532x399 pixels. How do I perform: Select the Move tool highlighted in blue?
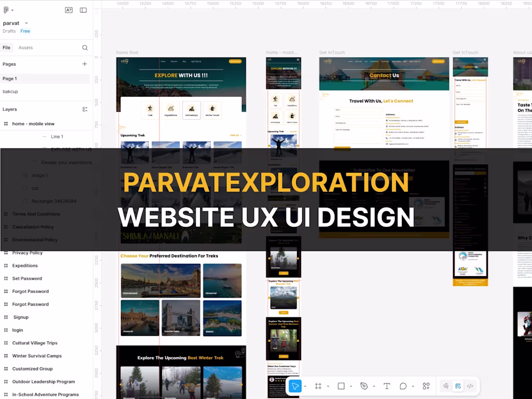coord(295,386)
